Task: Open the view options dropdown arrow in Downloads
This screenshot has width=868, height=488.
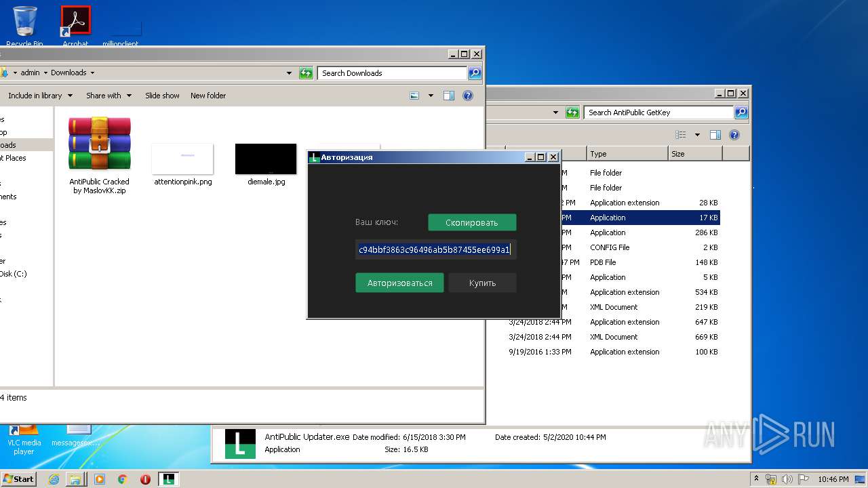Action: point(430,96)
